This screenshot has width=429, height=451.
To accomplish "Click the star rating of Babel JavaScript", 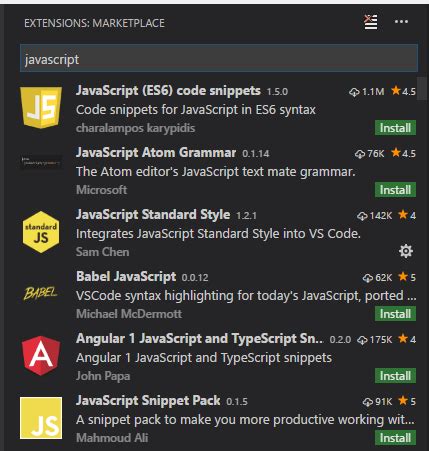I will [x=403, y=276].
